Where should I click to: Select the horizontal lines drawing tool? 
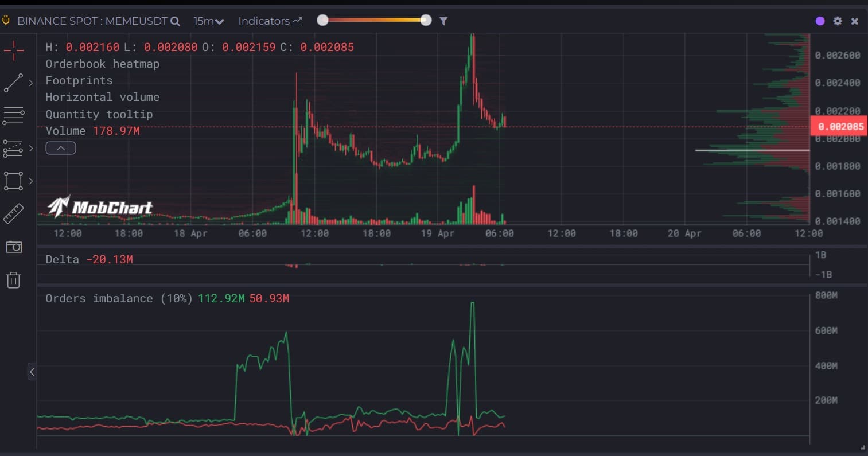14,116
